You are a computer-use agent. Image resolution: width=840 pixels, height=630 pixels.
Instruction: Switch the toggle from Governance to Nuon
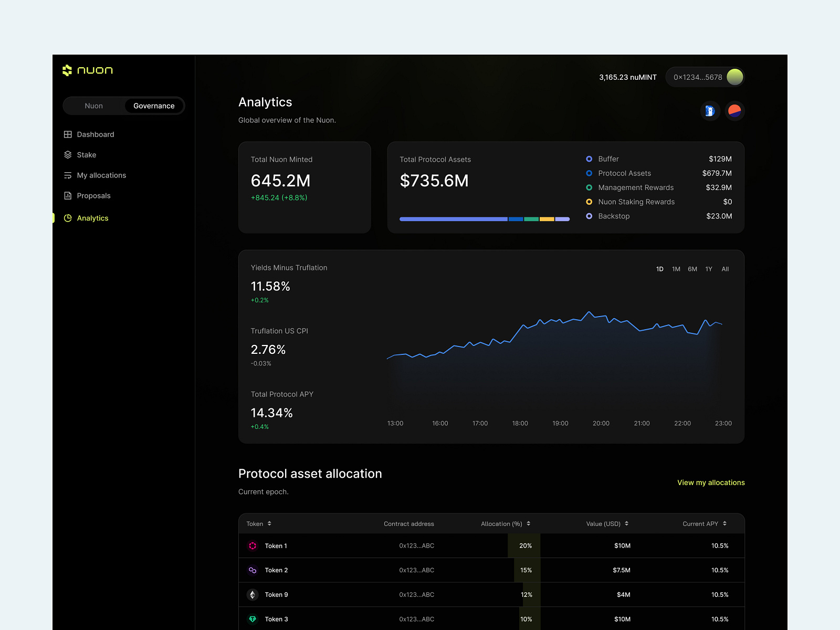point(93,106)
